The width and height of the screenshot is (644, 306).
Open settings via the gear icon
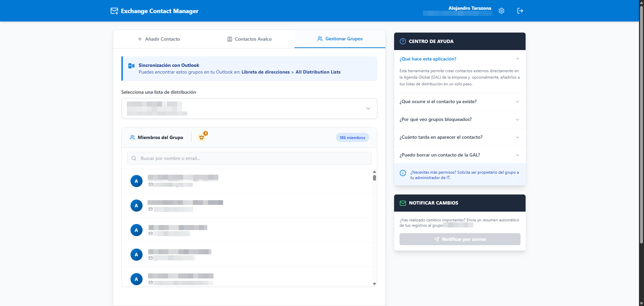coord(501,11)
